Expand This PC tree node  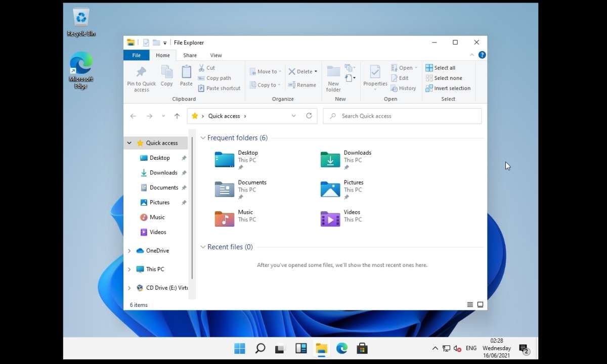pyautogui.click(x=129, y=269)
